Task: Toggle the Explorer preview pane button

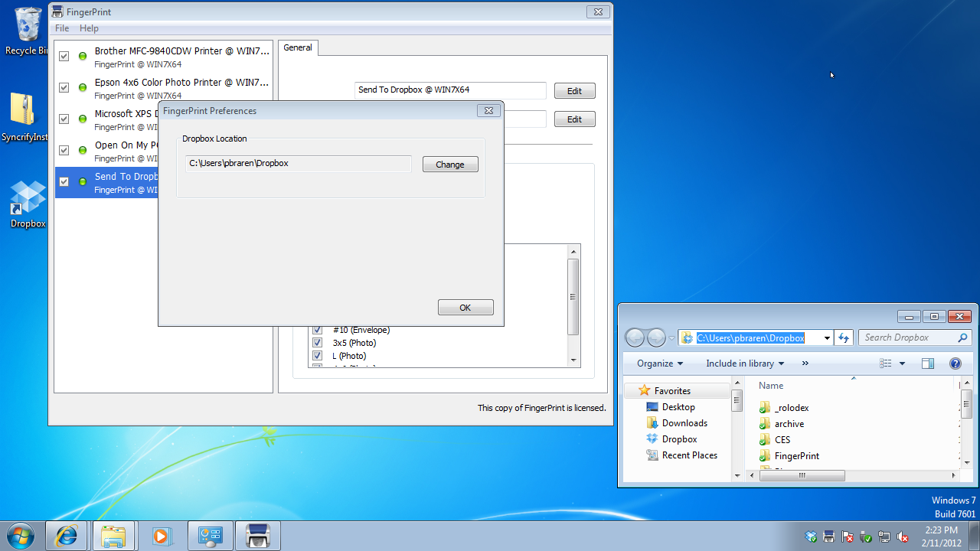Action: pos(928,364)
